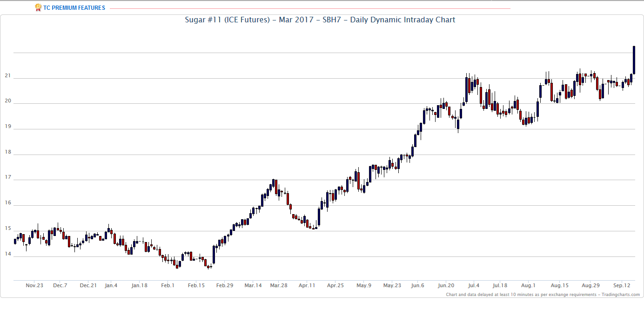Pick the Jun.20 date on the axis
Viewport: 644px width, 310px height.
click(x=446, y=285)
